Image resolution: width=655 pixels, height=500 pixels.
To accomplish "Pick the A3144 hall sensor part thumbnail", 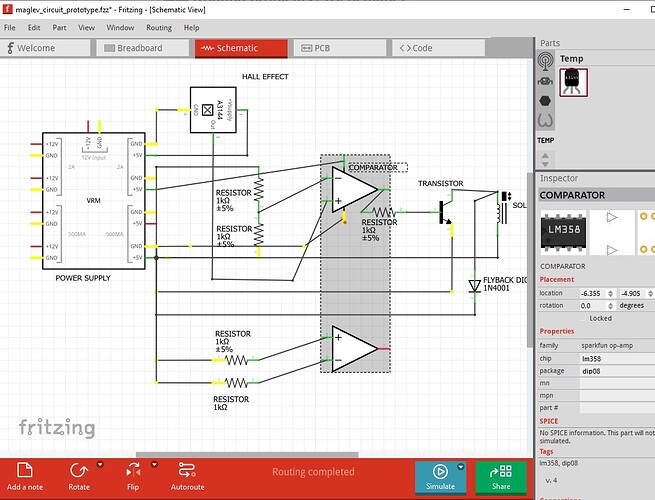I will pyautogui.click(x=573, y=82).
